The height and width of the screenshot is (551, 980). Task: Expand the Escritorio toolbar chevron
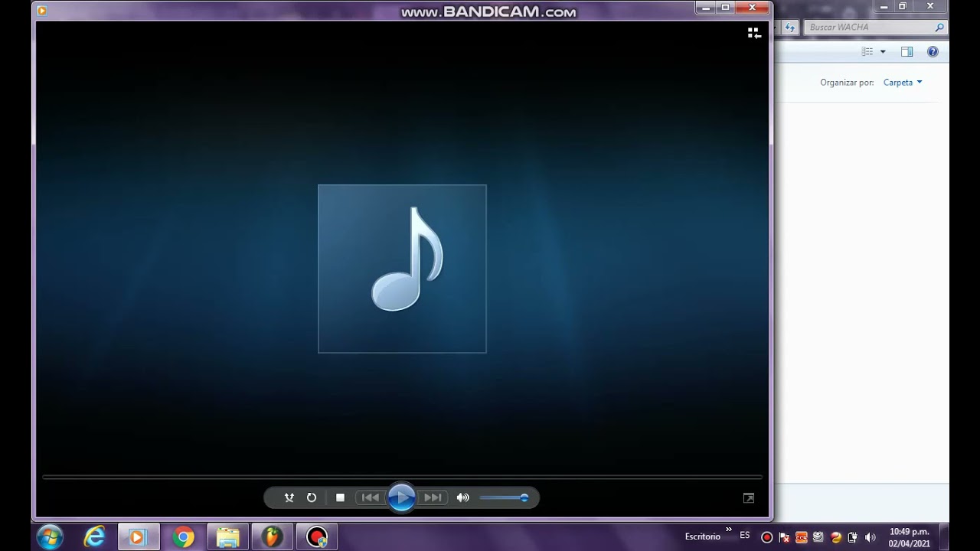tap(728, 530)
